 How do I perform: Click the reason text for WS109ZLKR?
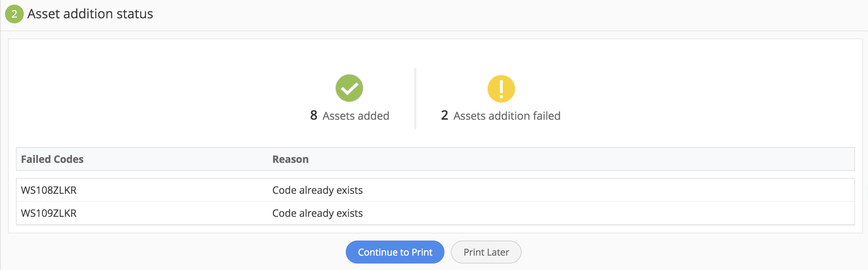pos(317,213)
